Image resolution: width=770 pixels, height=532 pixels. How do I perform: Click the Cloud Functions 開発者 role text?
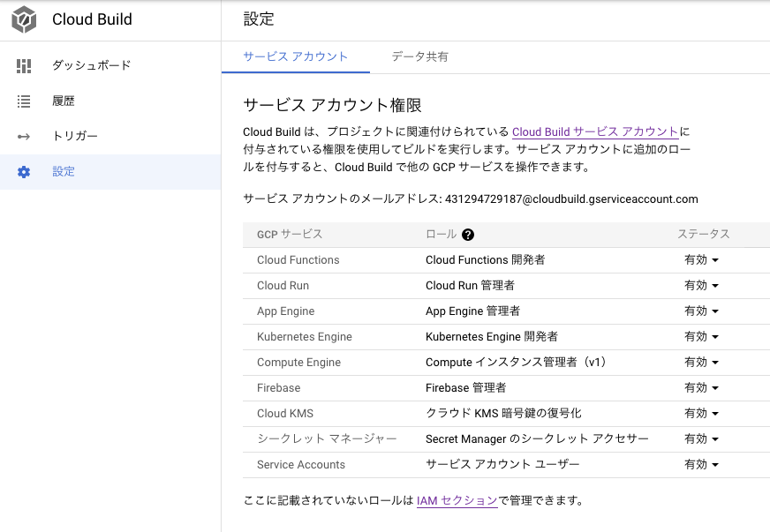click(485, 259)
